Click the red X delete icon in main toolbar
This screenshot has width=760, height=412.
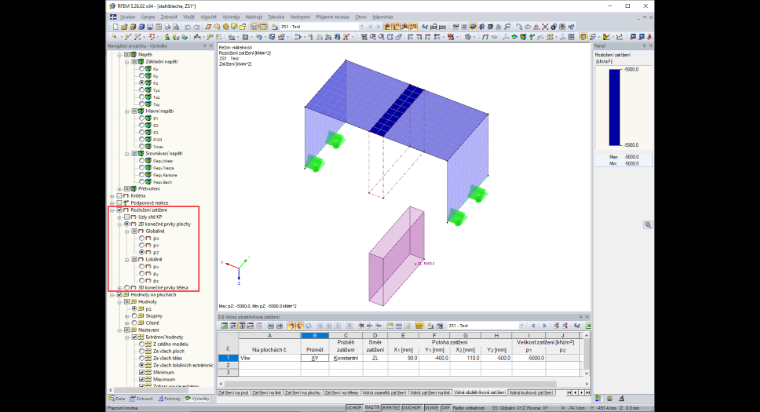coord(545,27)
